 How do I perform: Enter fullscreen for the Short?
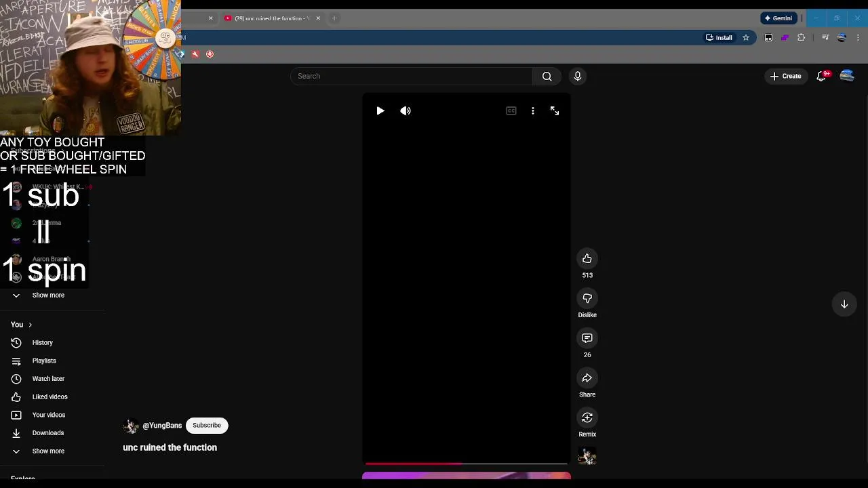555,111
